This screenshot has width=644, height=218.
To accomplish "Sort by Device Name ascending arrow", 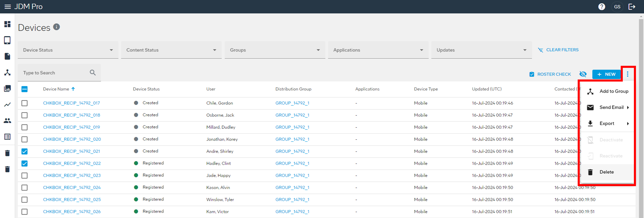I will point(73,89).
